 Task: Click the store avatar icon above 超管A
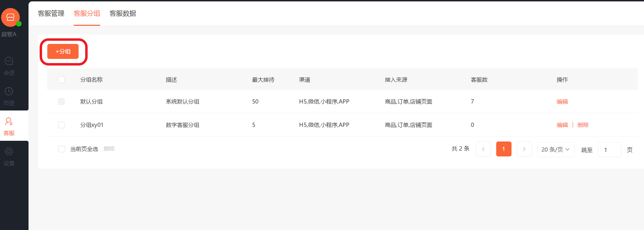pyautogui.click(x=10, y=17)
